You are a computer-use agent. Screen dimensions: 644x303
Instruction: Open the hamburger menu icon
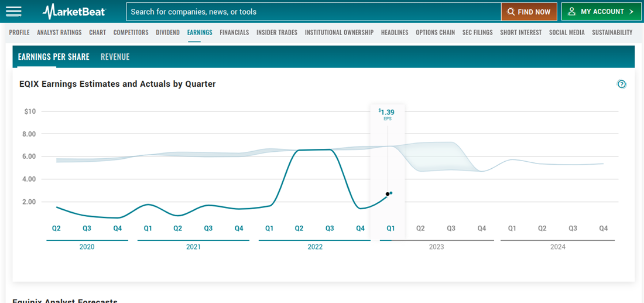click(13, 12)
